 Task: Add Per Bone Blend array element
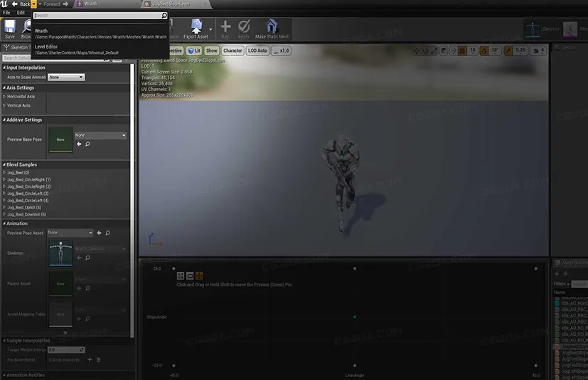tap(90, 360)
